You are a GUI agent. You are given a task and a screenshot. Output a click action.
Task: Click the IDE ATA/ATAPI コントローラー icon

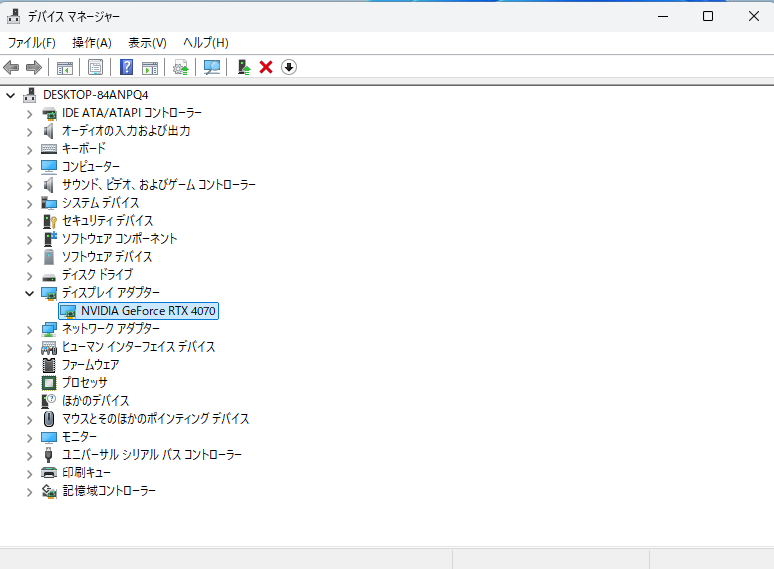(x=49, y=114)
